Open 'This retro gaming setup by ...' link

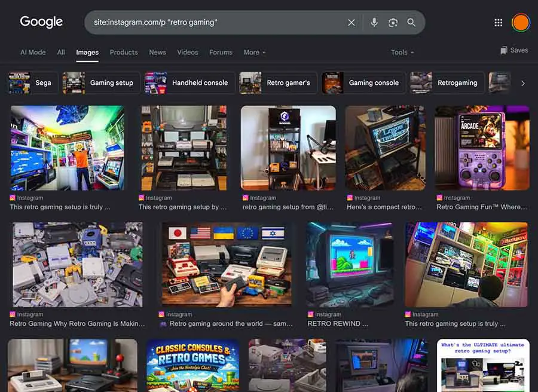(182, 207)
